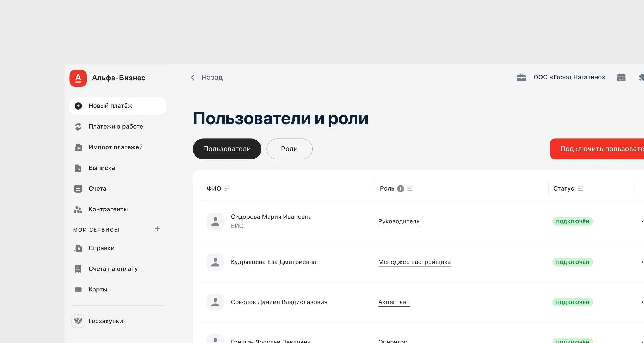Image resolution: width=644 pixels, height=343 pixels.
Task: Switch to the Роли tab
Action: (289, 149)
